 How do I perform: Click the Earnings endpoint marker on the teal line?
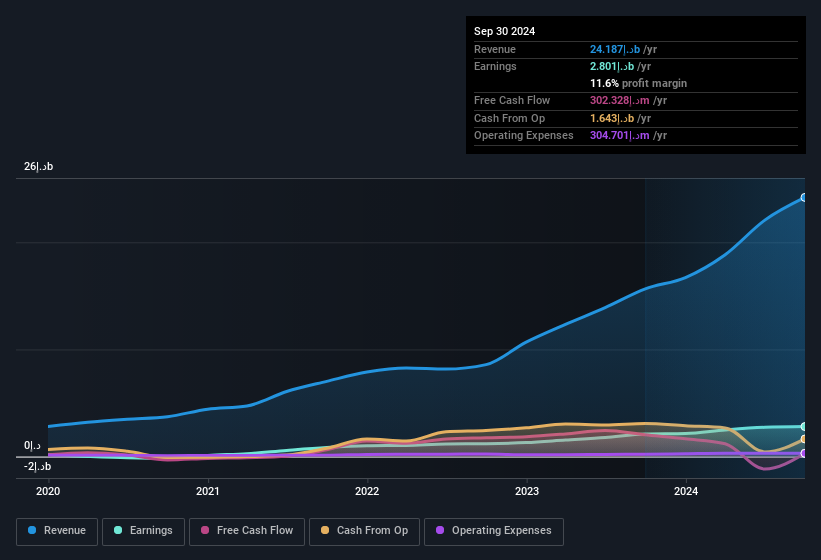tap(804, 427)
